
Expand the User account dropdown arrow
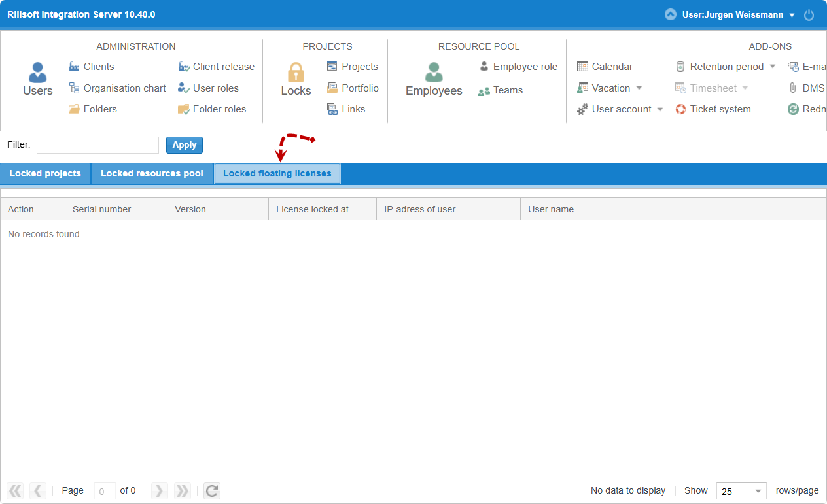660,109
